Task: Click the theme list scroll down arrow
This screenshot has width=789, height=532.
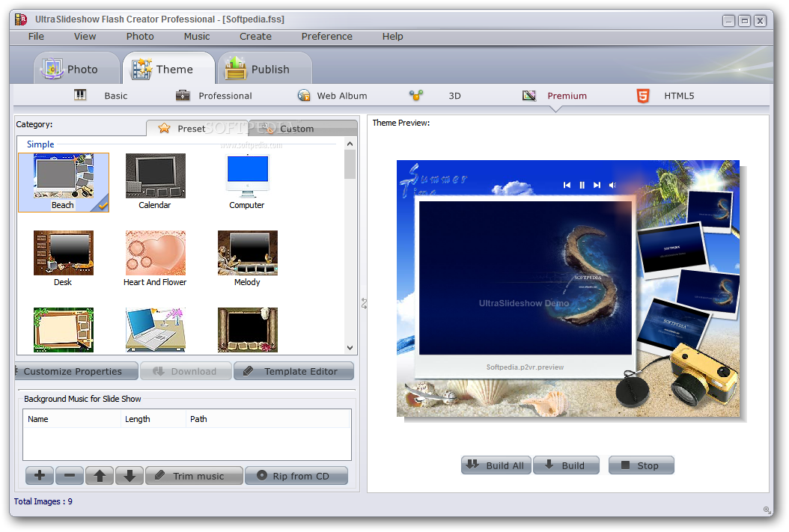Action: pyautogui.click(x=350, y=348)
